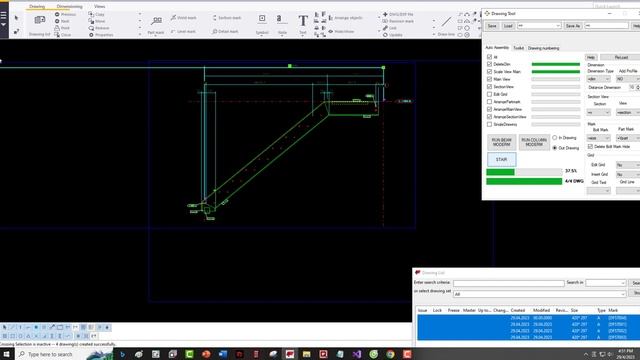Click inside the Enter search criteria field
The image size is (640, 360).
point(509,283)
